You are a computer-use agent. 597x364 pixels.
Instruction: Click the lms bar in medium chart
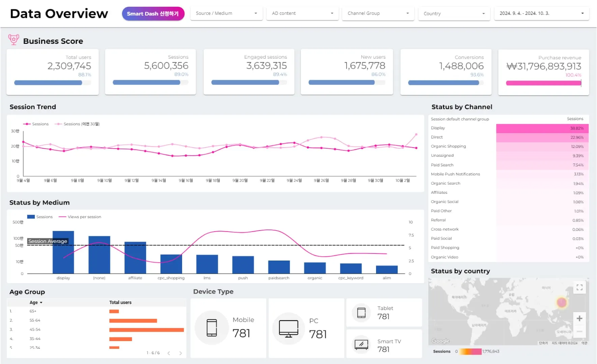tap(207, 264)
